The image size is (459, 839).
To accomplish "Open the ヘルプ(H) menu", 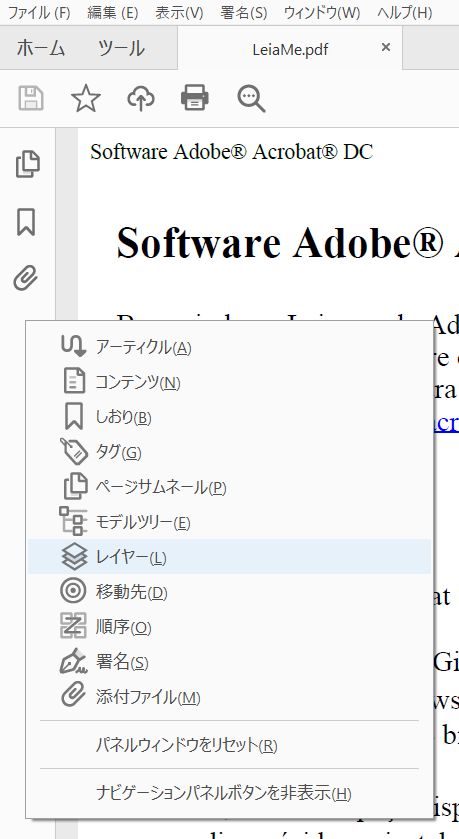I will [404, 12].
